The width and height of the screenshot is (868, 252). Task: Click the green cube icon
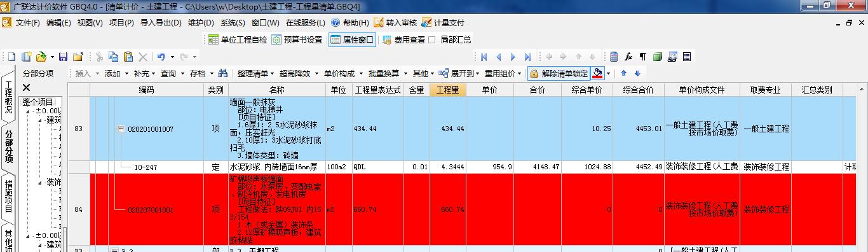658,57
